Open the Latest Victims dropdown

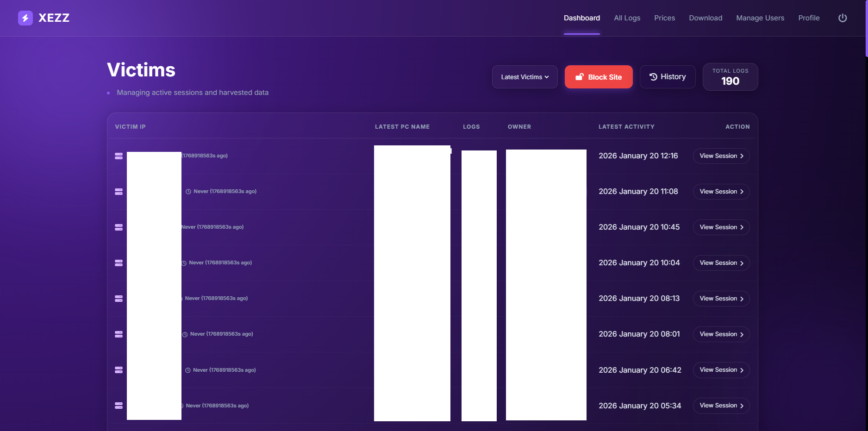pos(525,77)
